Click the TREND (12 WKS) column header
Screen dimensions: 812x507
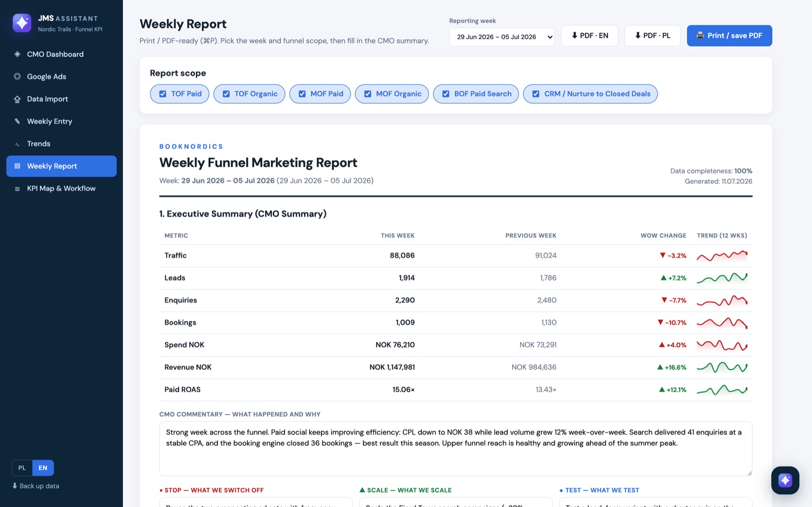(x=722, y=235)
